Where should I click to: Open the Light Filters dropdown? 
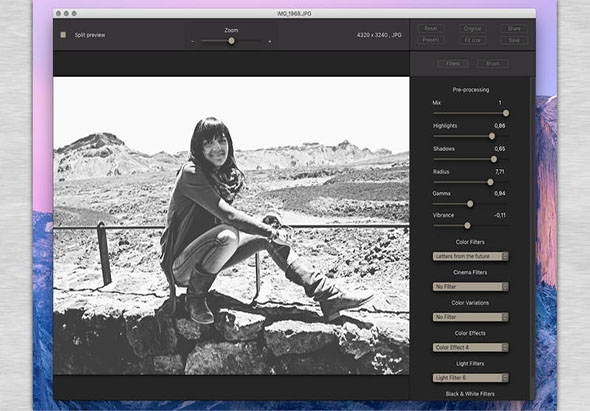click(470, 378)
